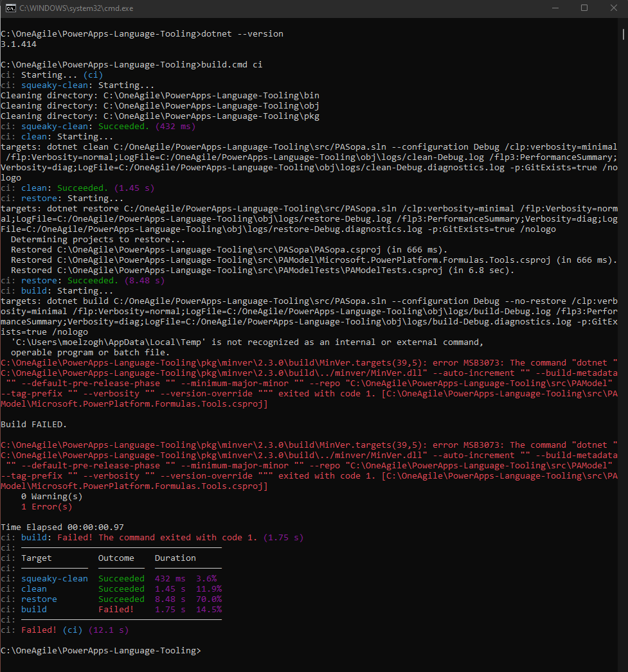The height and width of the screenshot is (672, 628).
Task: Click the '3.6%' value in squeaky-clean row
Action: [206, 579]
